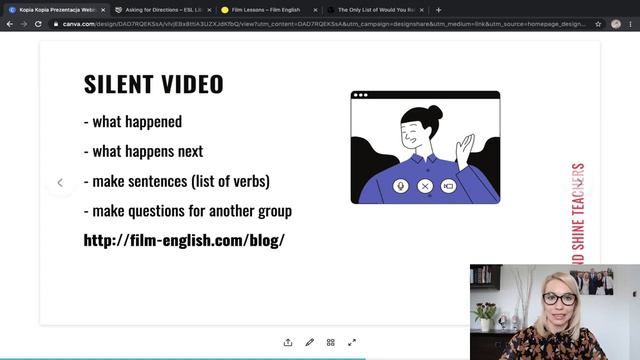640x360 pixels.
Task: Open the Chrome three-dot menu
Action: click(x=631, y=24)
